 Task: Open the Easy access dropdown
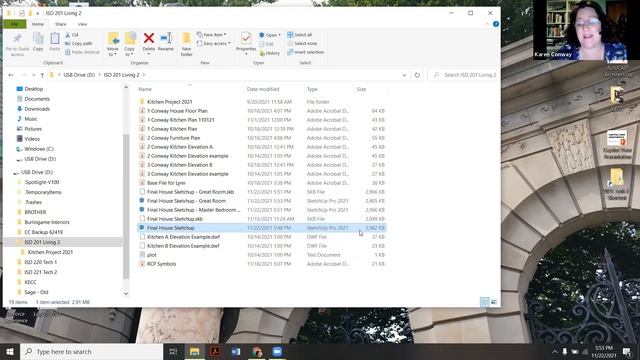(x=213, y=44)
